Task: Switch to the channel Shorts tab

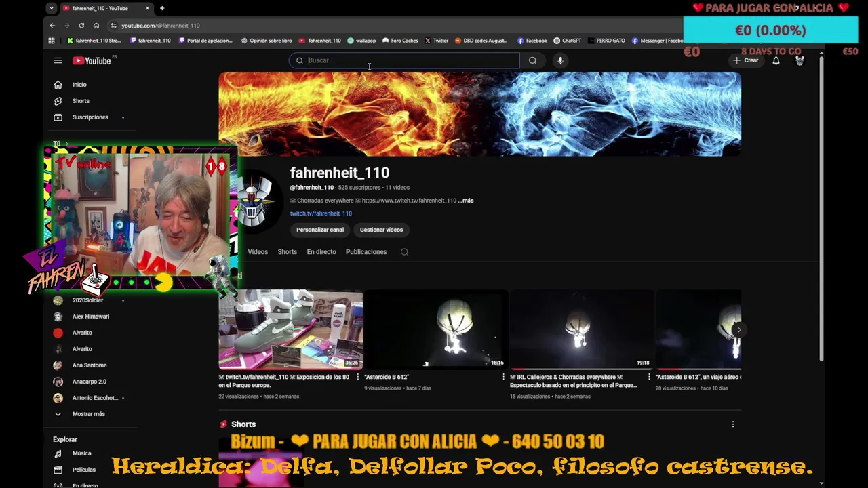Action: (x=287, y=252)
